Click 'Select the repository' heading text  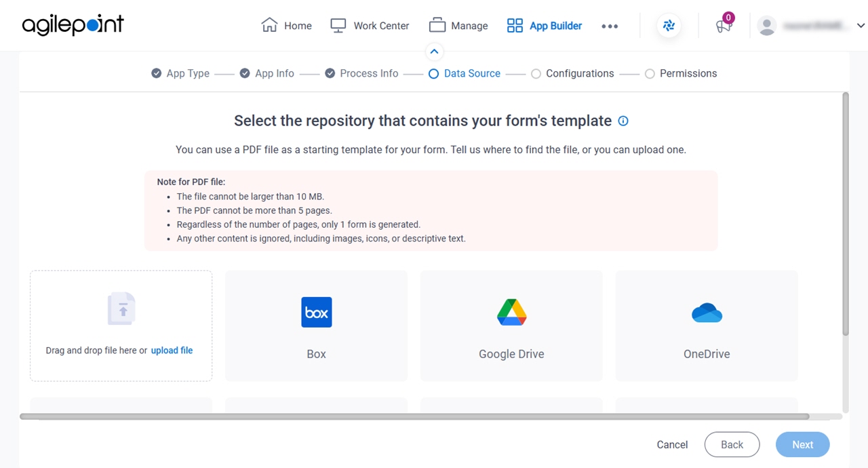point(422,121)
